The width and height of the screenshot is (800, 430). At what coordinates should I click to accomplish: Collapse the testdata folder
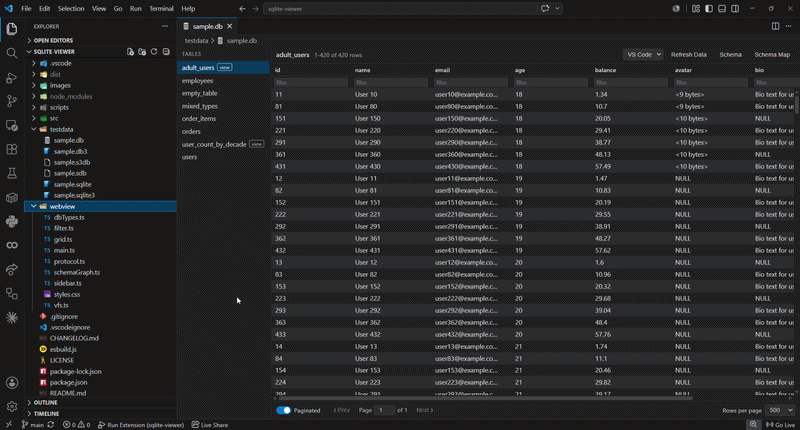click(x=61, y=129)
